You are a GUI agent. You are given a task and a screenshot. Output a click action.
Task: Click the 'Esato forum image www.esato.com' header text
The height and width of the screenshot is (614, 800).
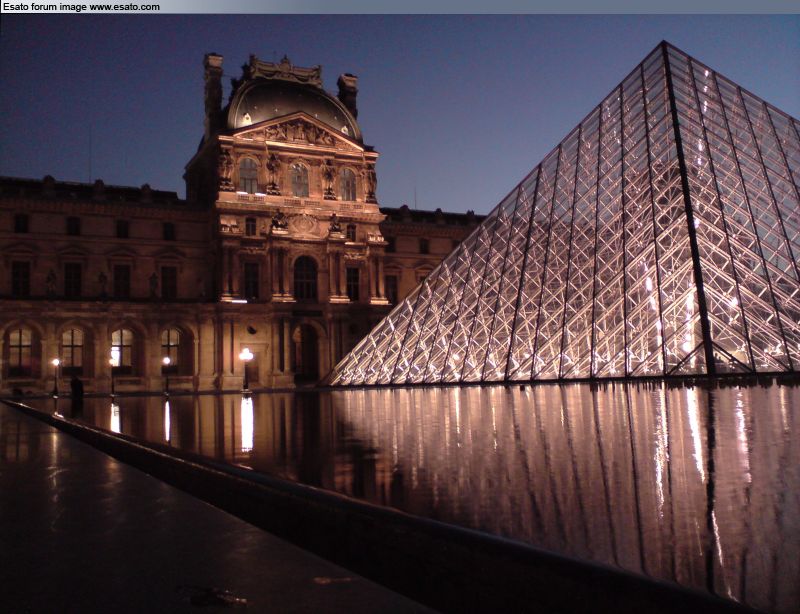click(81, 7)
